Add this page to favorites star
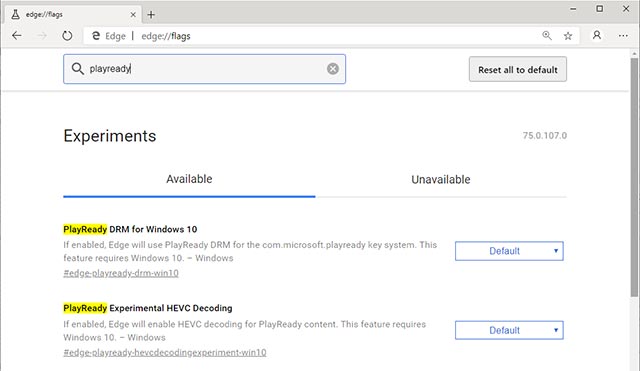The width and height of the screenshot is (640, 371). click(568, 36)
